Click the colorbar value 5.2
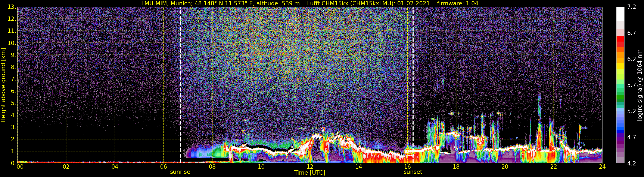 (x=632, y=111)
